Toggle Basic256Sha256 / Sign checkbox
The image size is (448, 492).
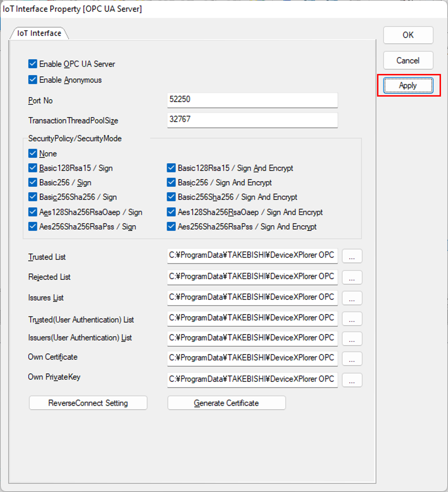(x=33, y=197)
